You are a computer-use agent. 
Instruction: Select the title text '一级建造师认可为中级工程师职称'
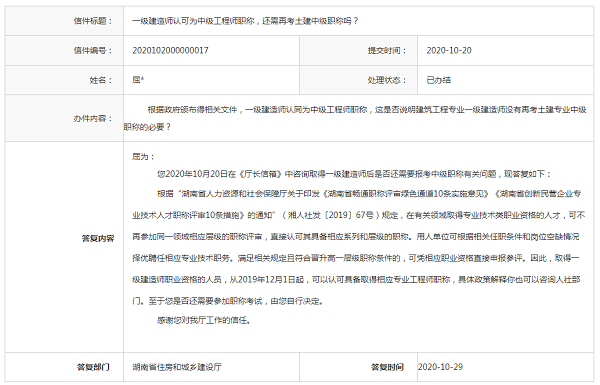[x=193, y=21]
